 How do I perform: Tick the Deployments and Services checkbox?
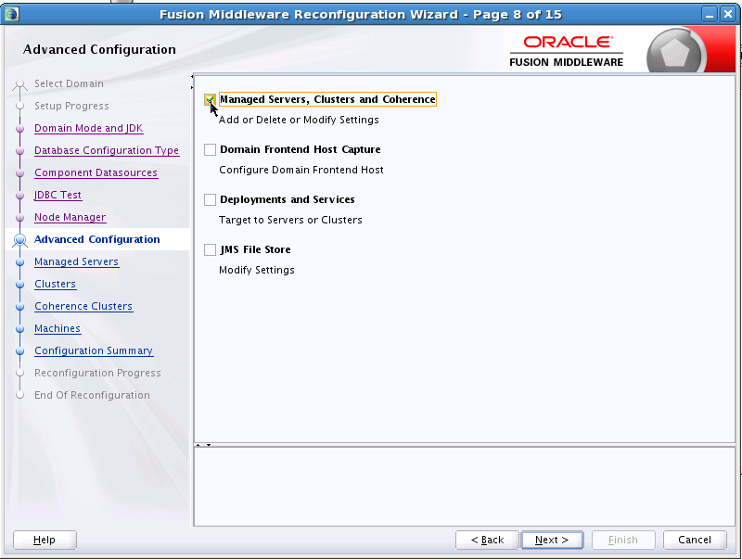pyautogui.click(x=210, y=199)
